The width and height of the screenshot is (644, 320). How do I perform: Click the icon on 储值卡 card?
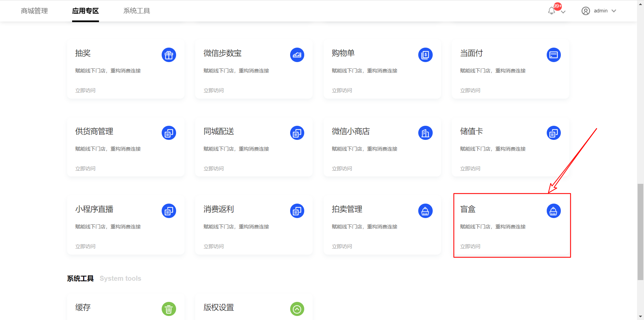pyautogui.click(x=554, y=133)
